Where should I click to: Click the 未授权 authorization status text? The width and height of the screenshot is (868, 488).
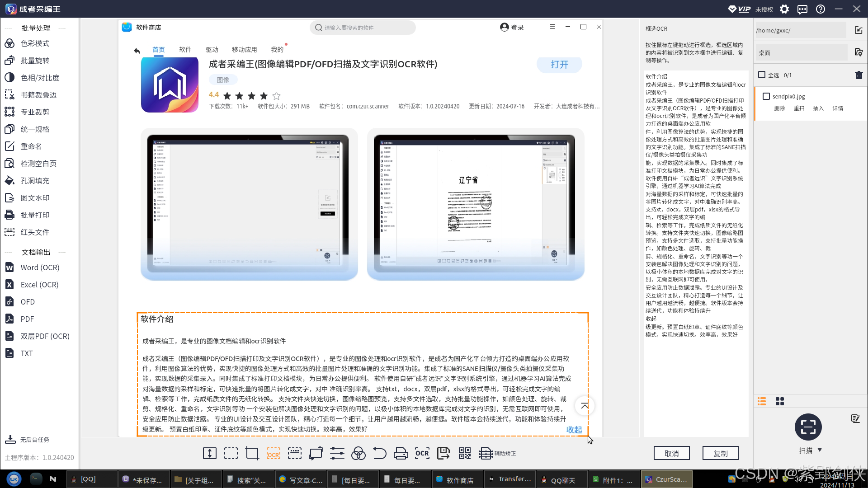click(764, 9)
